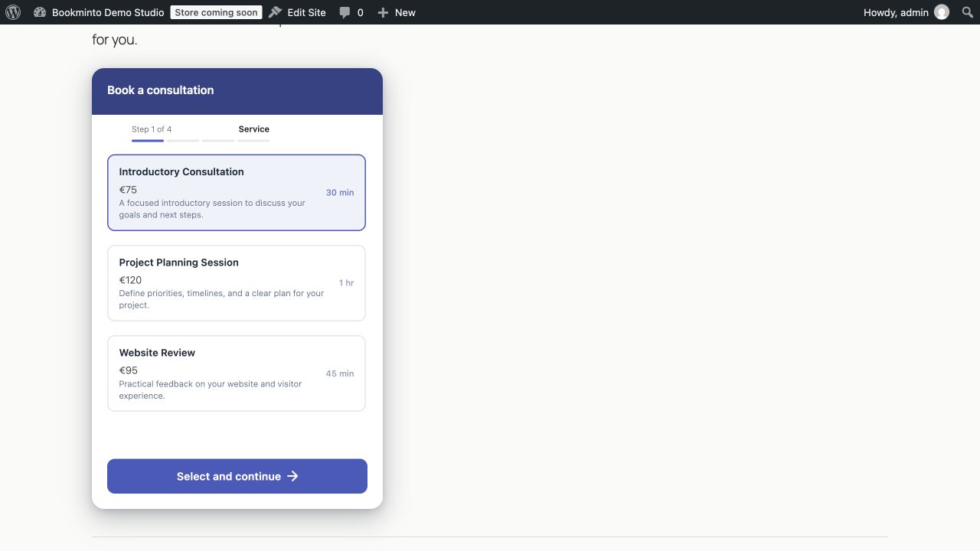Open the New content menu
Screen dimensions: 980x551
click(x=397, y=12)
